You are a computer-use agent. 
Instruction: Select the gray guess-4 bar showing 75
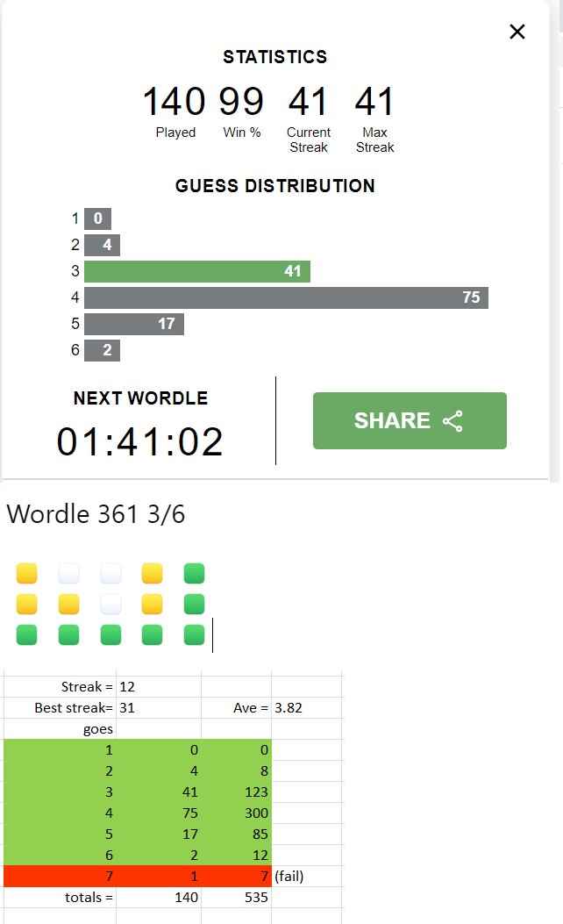(286, 297)
